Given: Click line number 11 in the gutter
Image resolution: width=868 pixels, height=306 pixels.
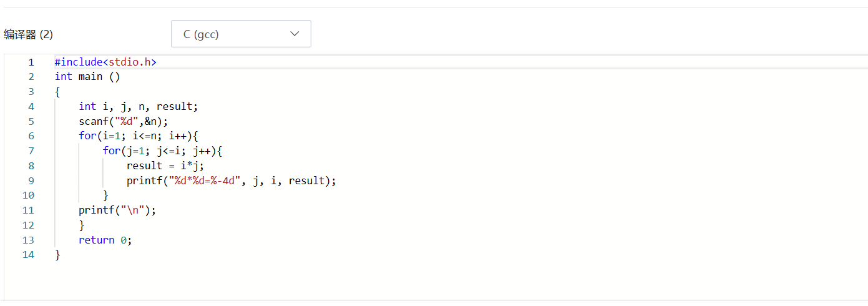Looking at the screenshot, I should [28, 210].
